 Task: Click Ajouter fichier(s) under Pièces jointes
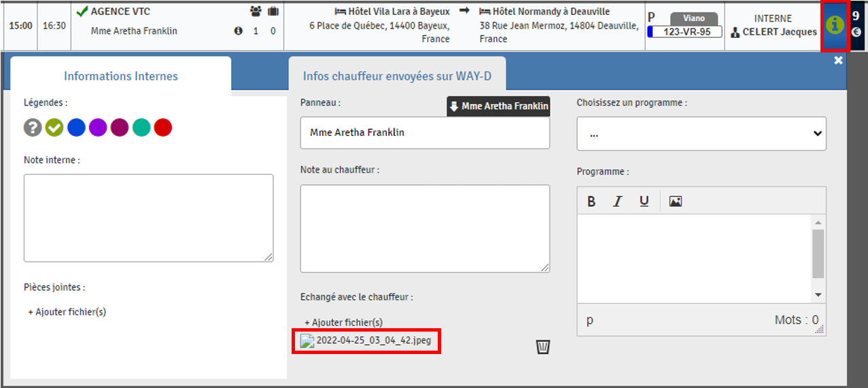(67, 312)
